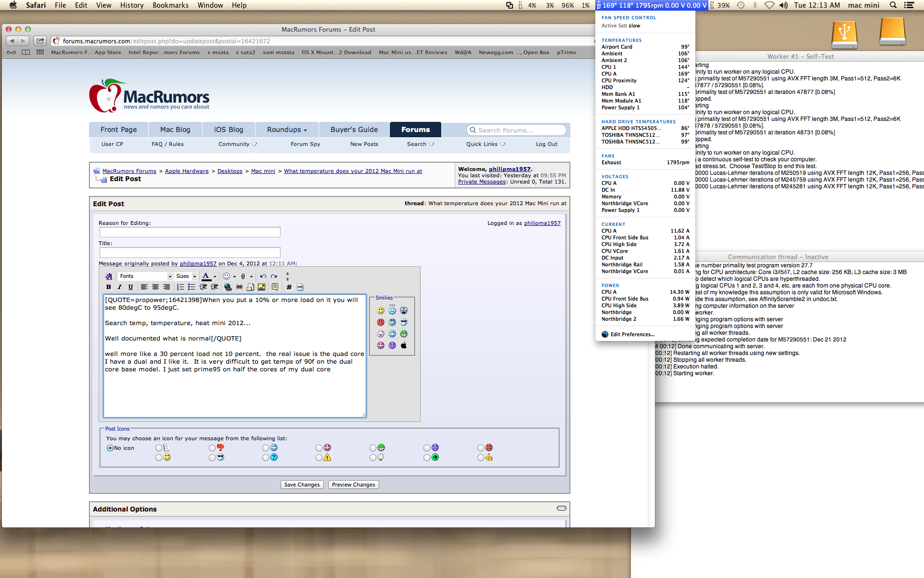Click into the post Title input field
This screenshot has width=924, height=578.
190,252
